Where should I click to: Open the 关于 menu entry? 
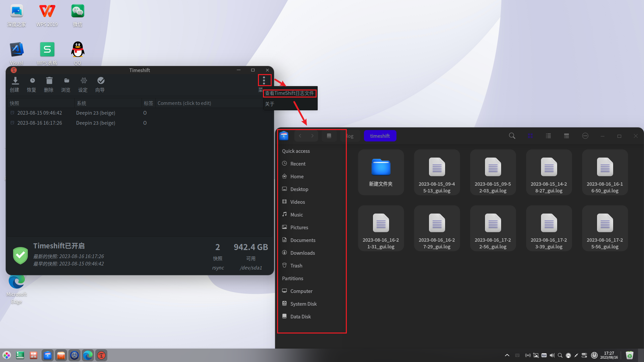point(270,104)
